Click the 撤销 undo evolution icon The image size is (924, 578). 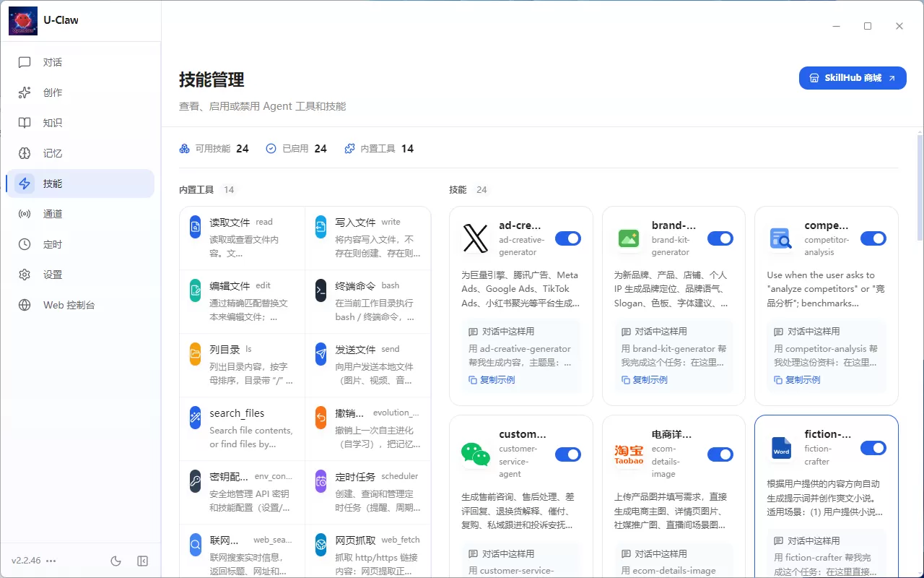[x=321, y=418]
